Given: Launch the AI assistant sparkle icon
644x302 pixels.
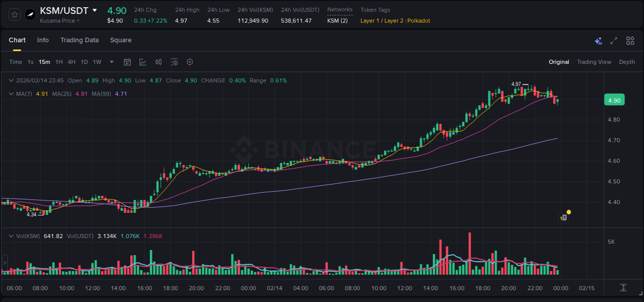Looking at the screenshot, I should [598, 40].
